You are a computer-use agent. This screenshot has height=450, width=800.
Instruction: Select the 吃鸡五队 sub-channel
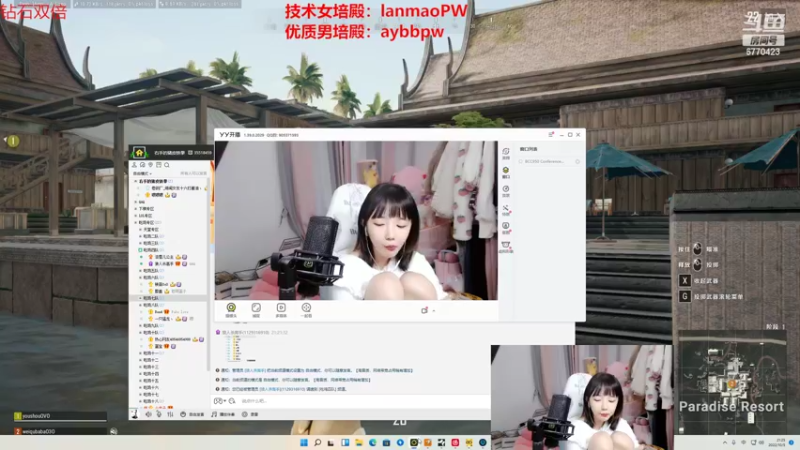pos(151,270)
